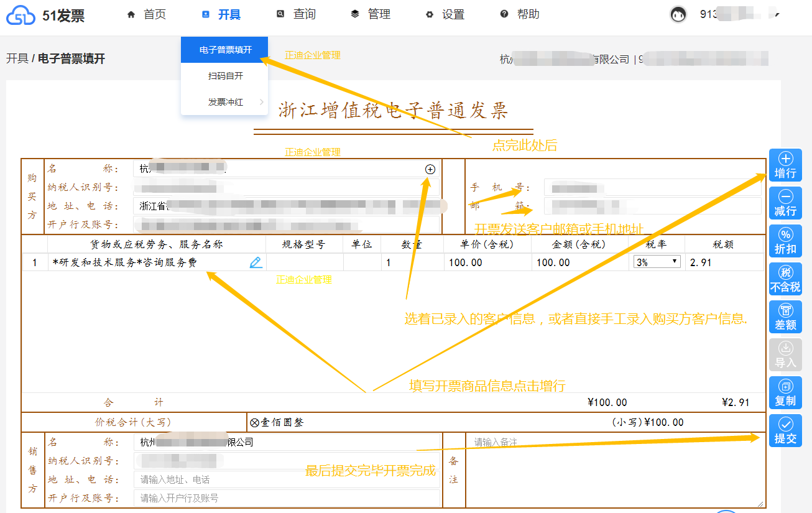Click the 增行 add row button

785,165
